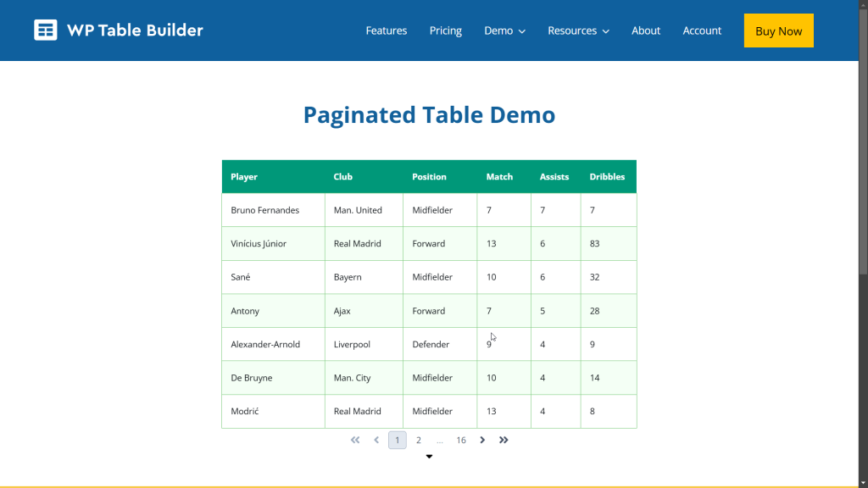Expand the Resources dropdown
This screenshot has width=868, height=488.
pos(577,30)
